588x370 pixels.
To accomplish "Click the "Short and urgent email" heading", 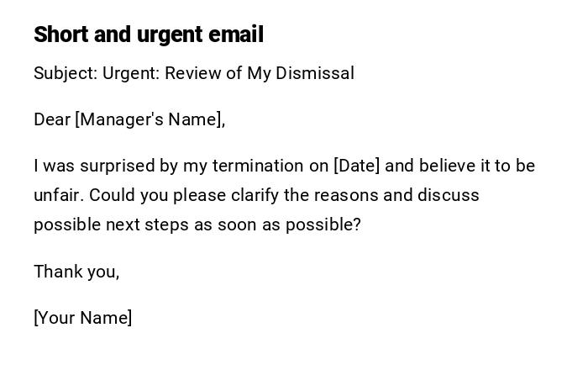I will (x=149, y=34).
